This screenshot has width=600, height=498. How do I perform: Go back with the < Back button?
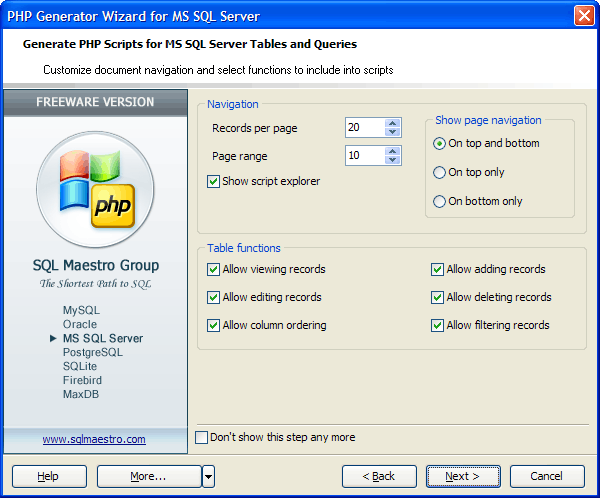(379, 476)
